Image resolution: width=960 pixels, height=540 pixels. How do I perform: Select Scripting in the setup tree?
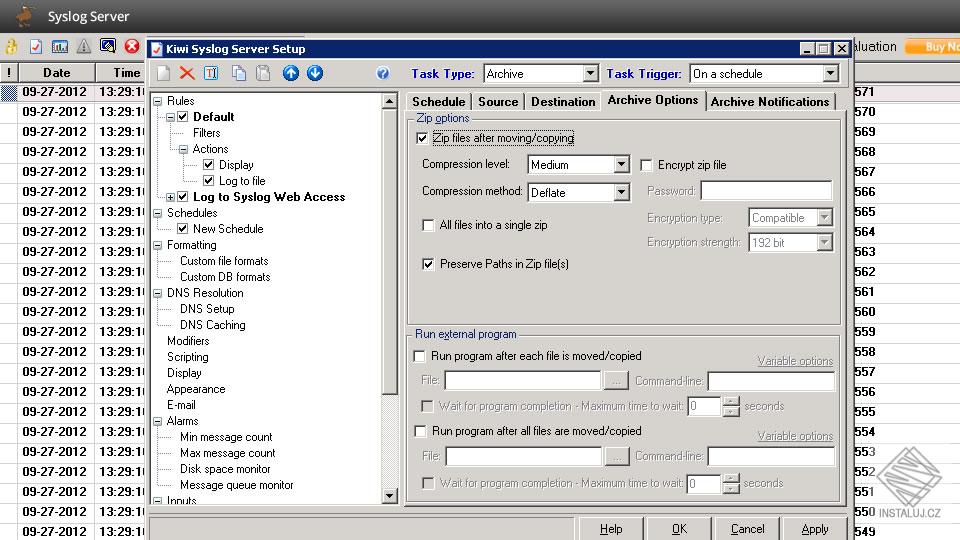point(187,357)
